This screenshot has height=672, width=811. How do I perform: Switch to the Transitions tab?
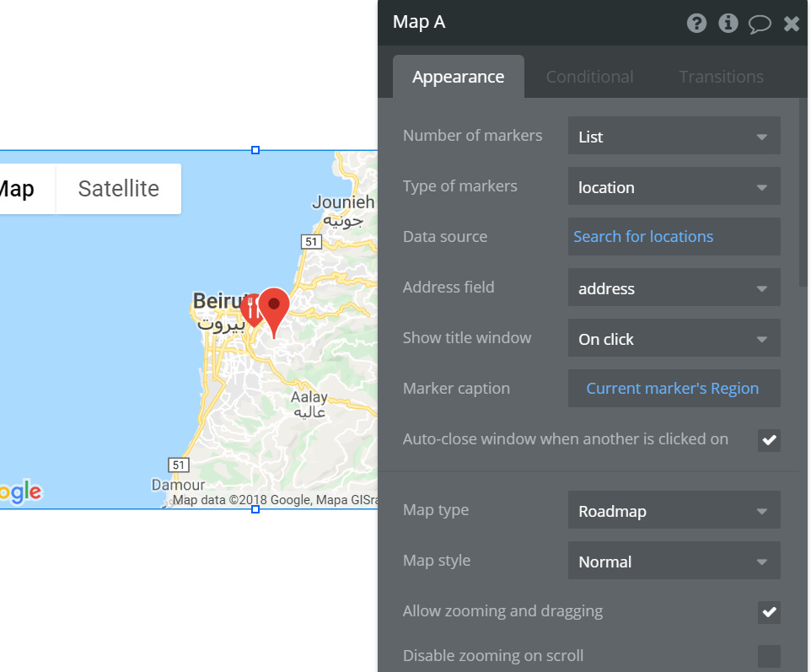click(721, 77)
